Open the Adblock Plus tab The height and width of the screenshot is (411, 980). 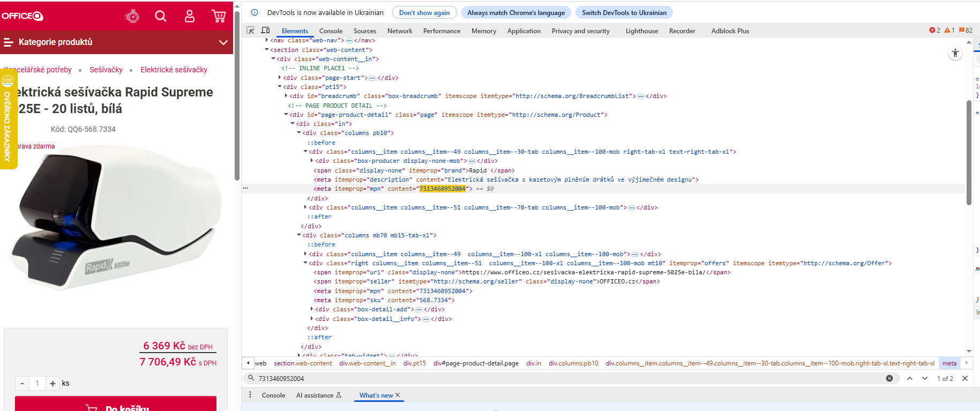click(730, 31)
